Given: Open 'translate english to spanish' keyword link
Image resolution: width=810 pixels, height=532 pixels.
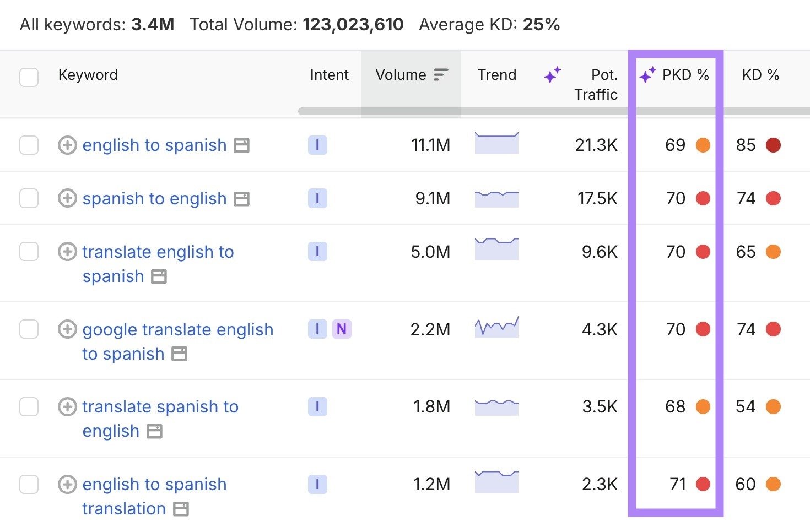Looking at the screenshot, I should click(158, 264).
